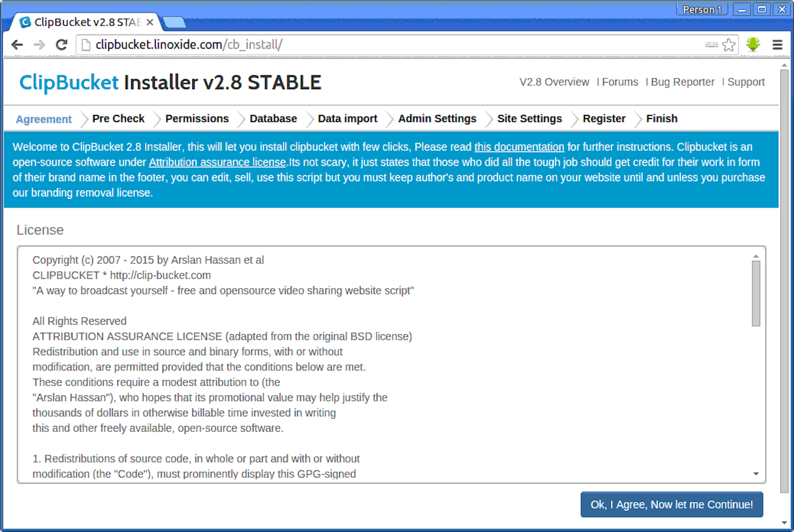Click the green download extension icon

753,45
